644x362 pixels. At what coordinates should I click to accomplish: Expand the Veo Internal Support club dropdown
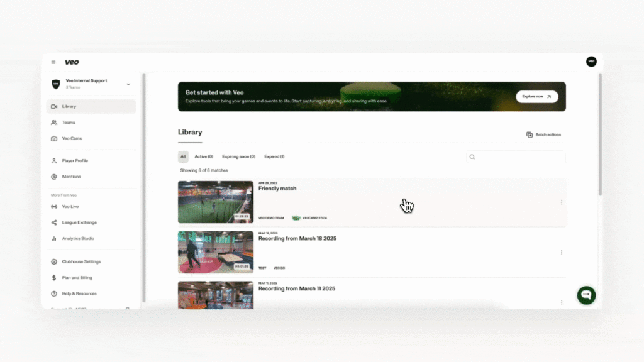(128, 84)
